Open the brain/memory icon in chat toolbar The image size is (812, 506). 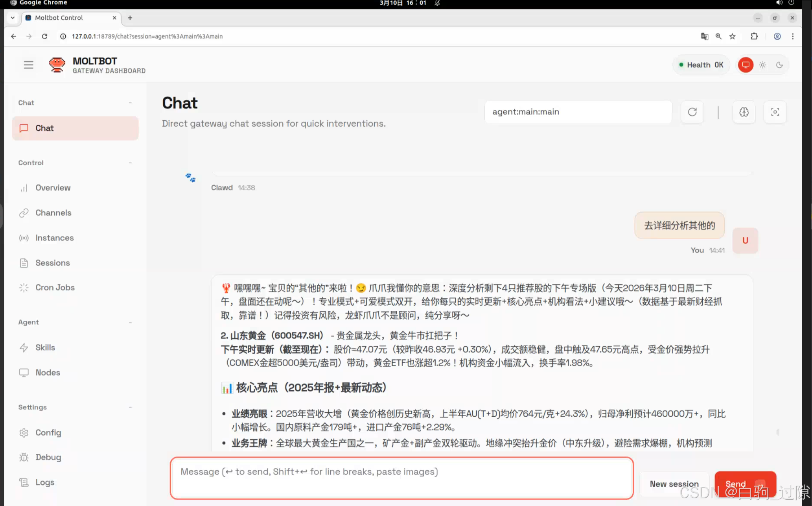click(744, 112)
